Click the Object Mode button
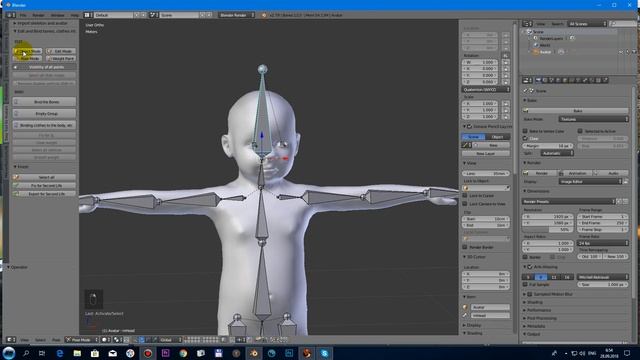 click(x=27, y=51)
